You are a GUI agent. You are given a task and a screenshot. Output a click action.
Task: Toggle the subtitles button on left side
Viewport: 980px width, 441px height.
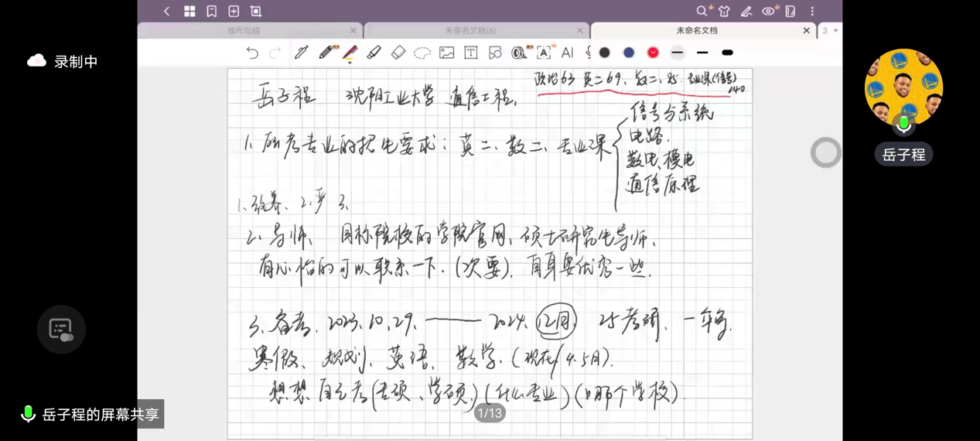61,330
